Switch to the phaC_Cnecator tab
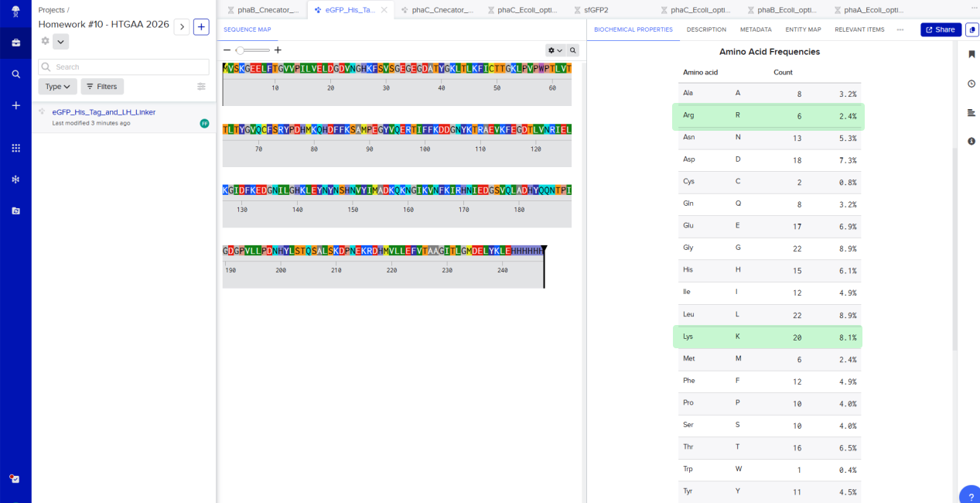This screenshot has height=503, width=980. point(437,10)
